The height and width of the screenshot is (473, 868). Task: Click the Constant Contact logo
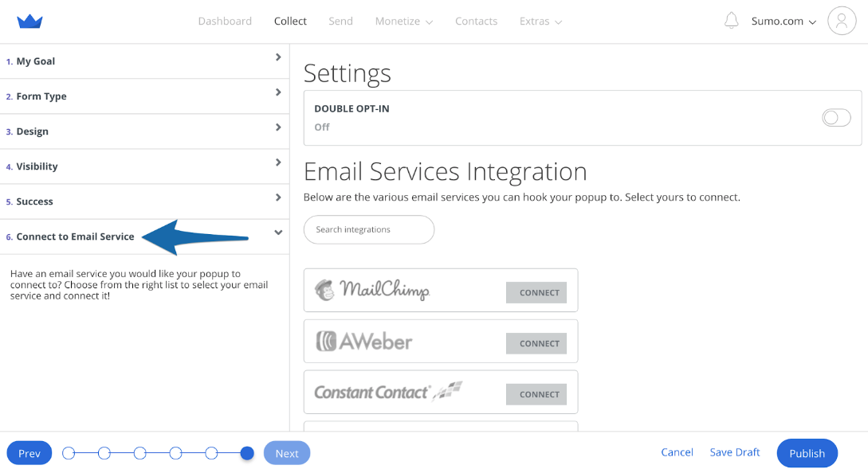coord(388,392)
